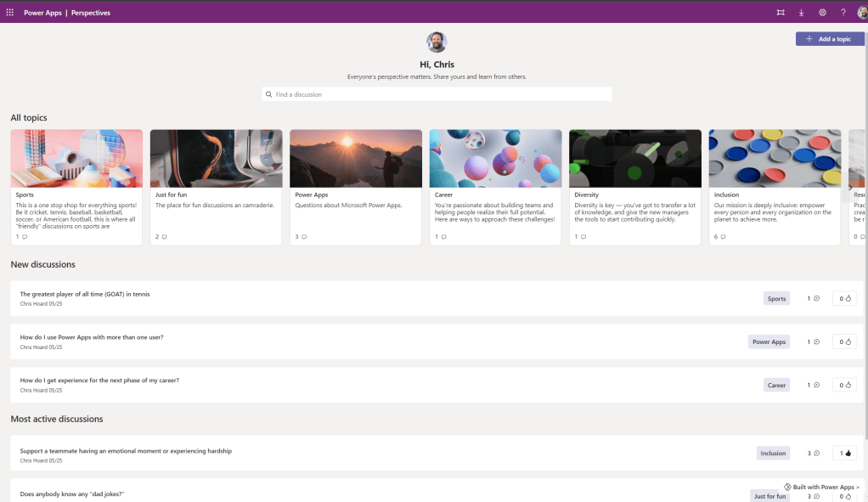
Task: Click the comment icon on Inclusion topic card
Action: click(x=723, y=237)
